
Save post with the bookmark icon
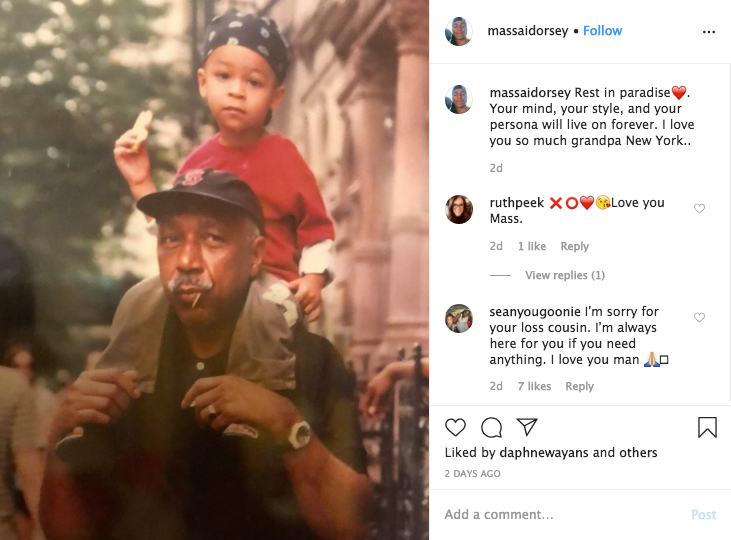point(707,428)
